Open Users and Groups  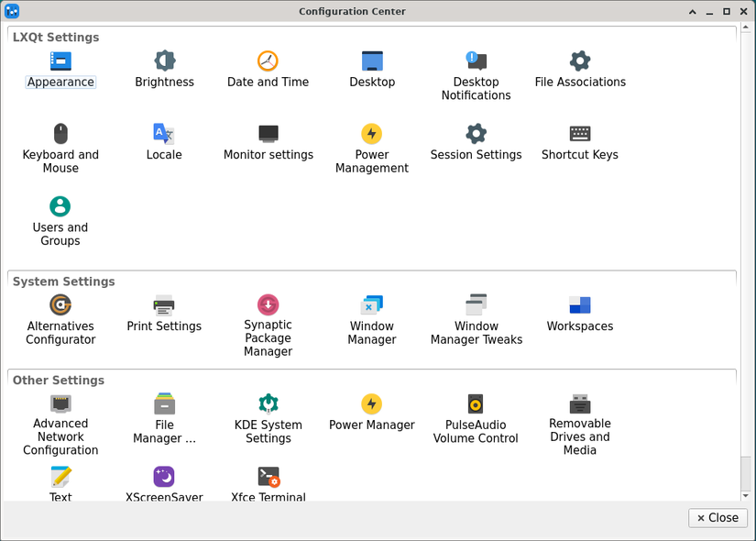[60, 207]
